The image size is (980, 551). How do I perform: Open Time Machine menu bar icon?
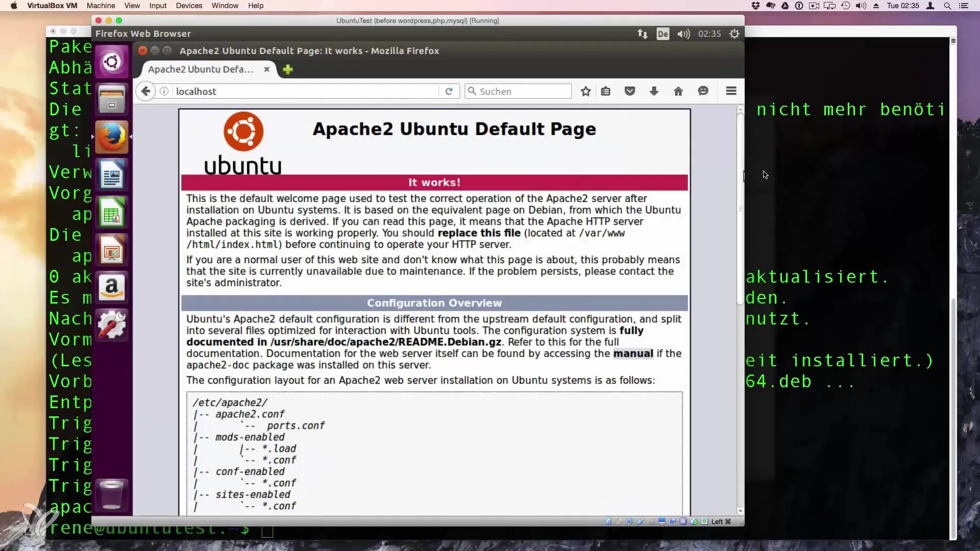point(846,6)
